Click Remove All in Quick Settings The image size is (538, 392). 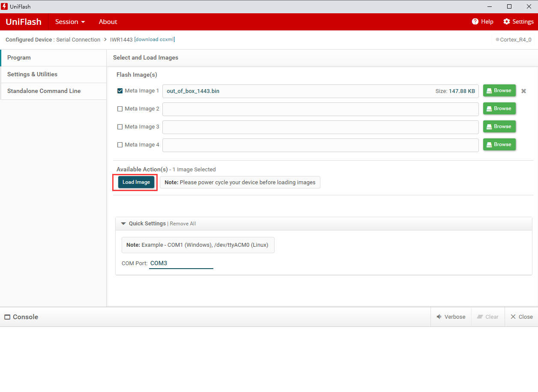[x=183, y=224]
